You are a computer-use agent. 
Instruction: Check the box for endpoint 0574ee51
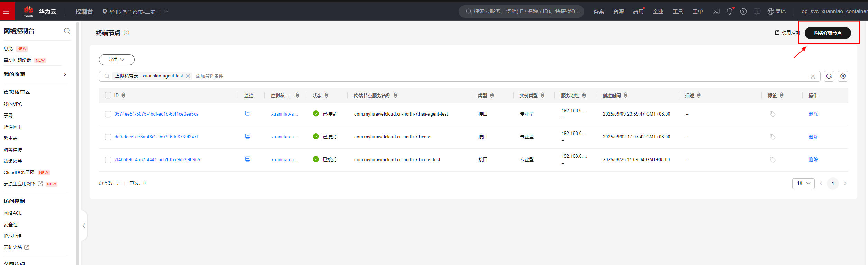click(108, 114)
